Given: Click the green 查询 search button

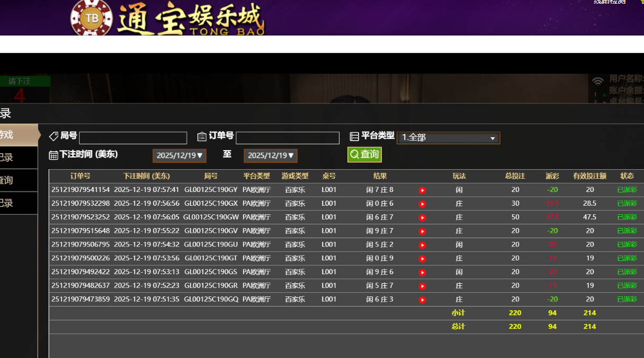Looking at the screenshot, I should (x=364, y=154).
